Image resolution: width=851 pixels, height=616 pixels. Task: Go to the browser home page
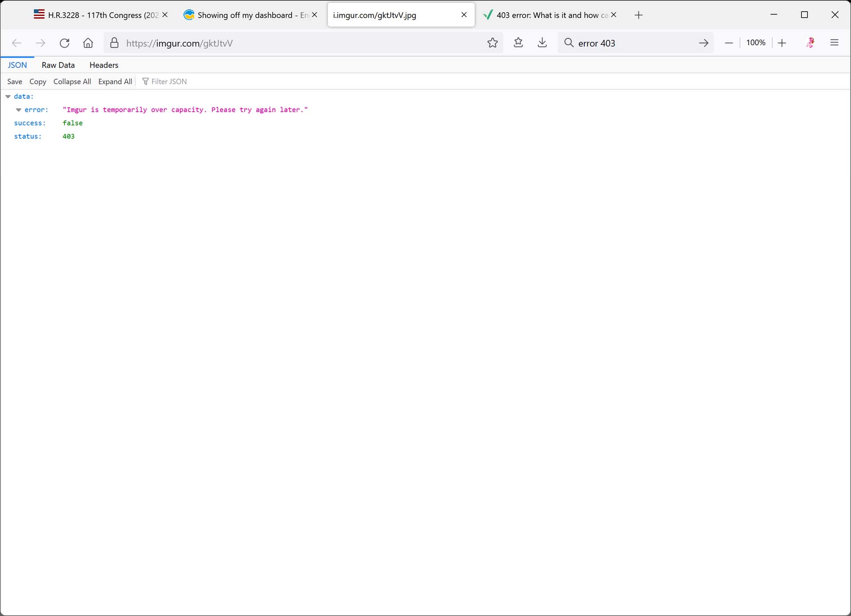(x=88, y=43)
